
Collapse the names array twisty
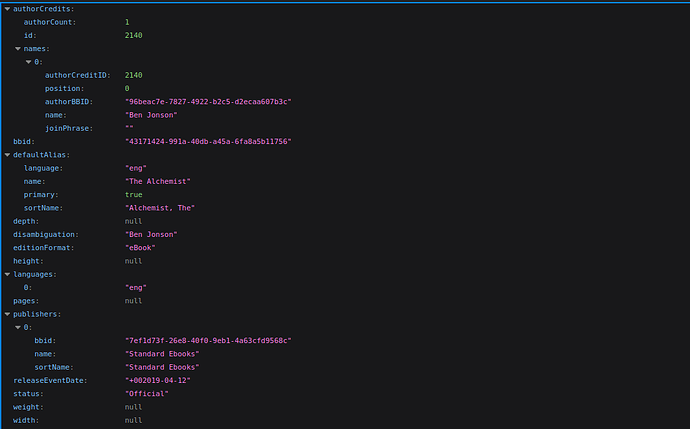[17, 48]
